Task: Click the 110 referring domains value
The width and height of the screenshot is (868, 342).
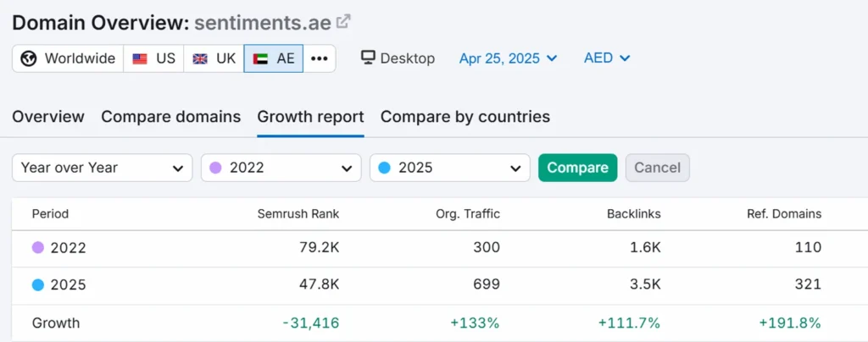Action: coord(809,247)
